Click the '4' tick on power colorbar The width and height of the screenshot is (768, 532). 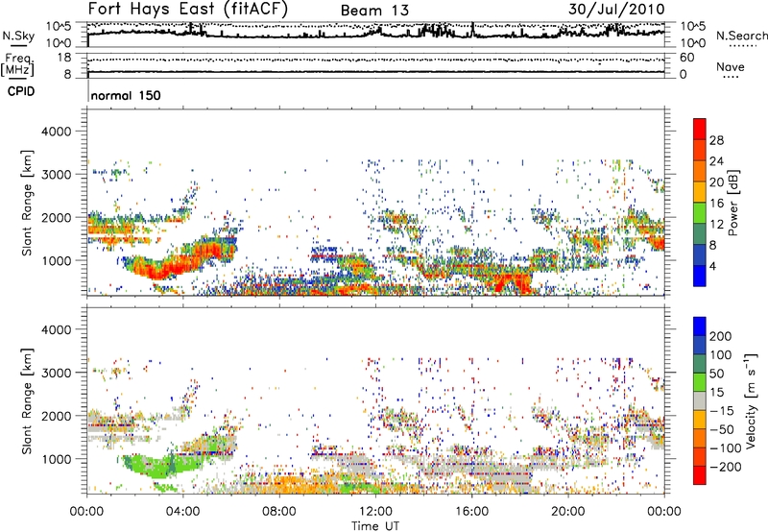pyautogui.click(x=713, y=266)
